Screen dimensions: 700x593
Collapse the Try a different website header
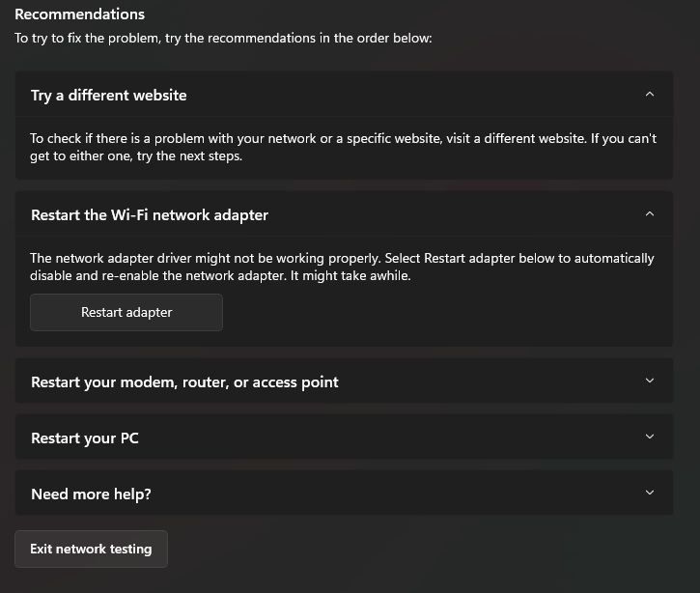click(109, 95)
